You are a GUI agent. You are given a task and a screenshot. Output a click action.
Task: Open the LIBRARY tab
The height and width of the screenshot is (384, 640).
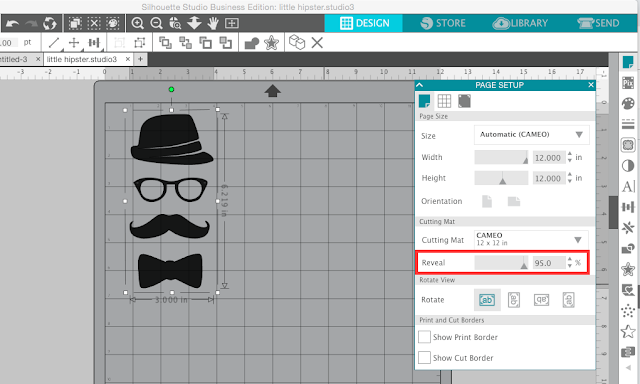click(520, 23)
